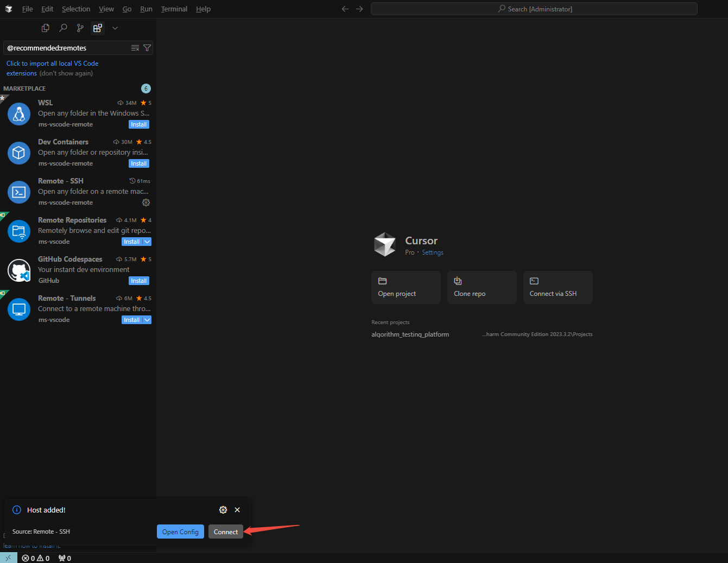The height and width of the screenshot is (563, 728).
Task: Open the Explorer view icon
Action: (46, 28)
